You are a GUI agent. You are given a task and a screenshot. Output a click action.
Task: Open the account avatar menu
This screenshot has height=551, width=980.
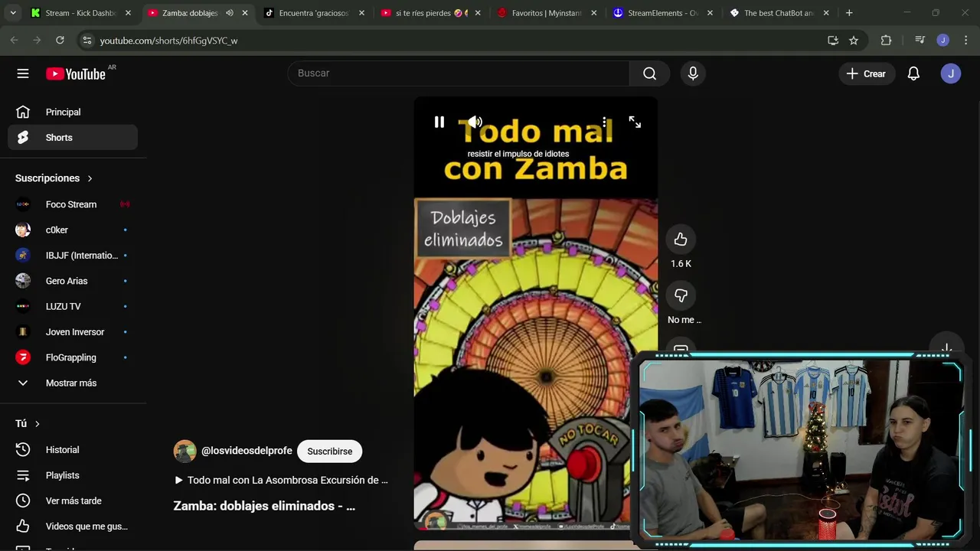pos(951,73)
